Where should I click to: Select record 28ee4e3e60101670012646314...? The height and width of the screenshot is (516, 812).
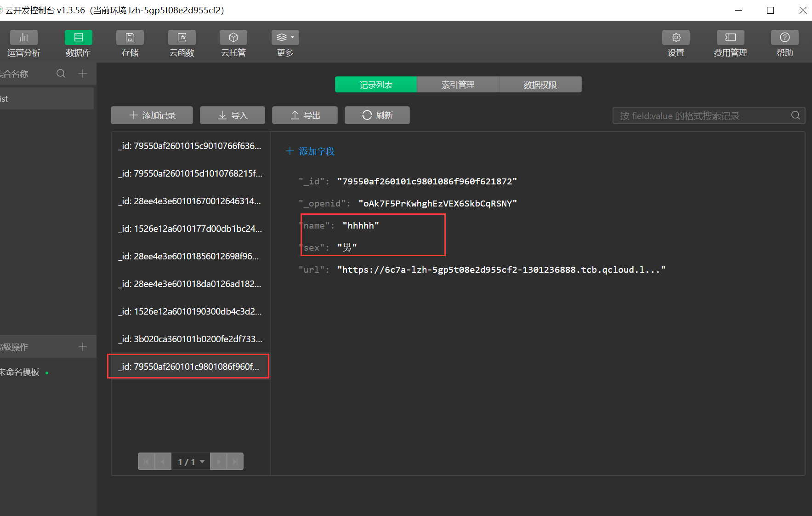[190, 201]
